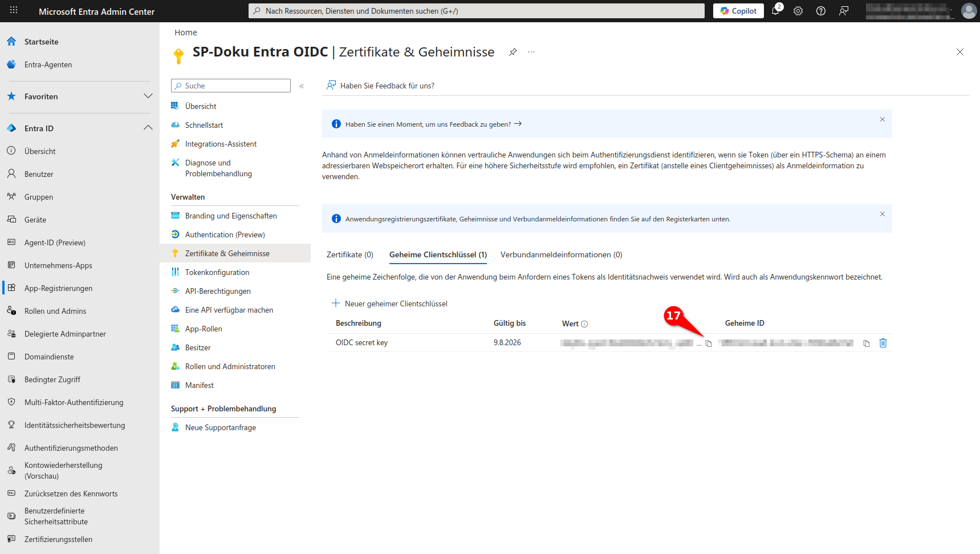Click the Suche menu search field
This screenshot has width=980, height=554.
click(x=231, y=86)
